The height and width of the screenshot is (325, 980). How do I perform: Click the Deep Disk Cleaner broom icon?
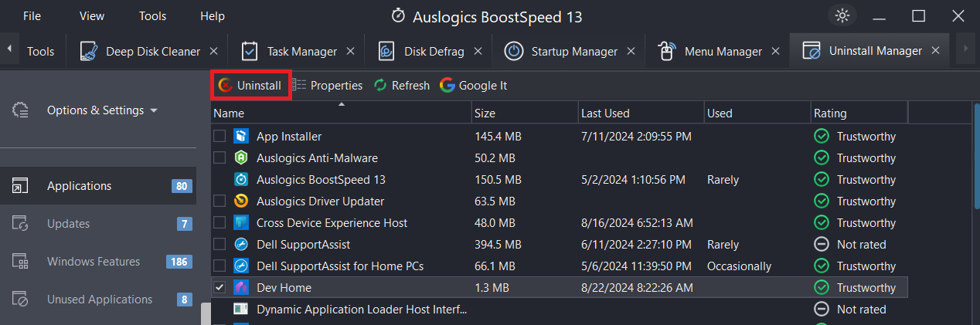tap(88, 51)
